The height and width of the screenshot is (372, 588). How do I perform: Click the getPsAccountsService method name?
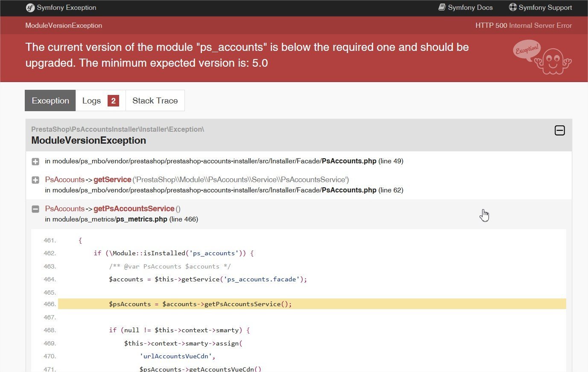point(134,209)
